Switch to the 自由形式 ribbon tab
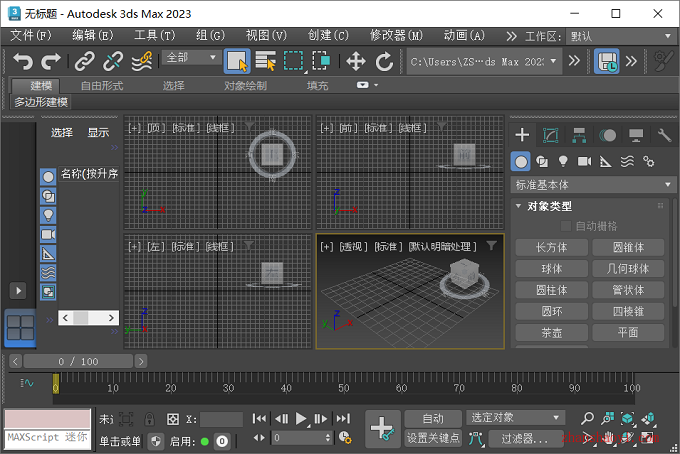This screenshot has width=680, height=454. [102, 85]
